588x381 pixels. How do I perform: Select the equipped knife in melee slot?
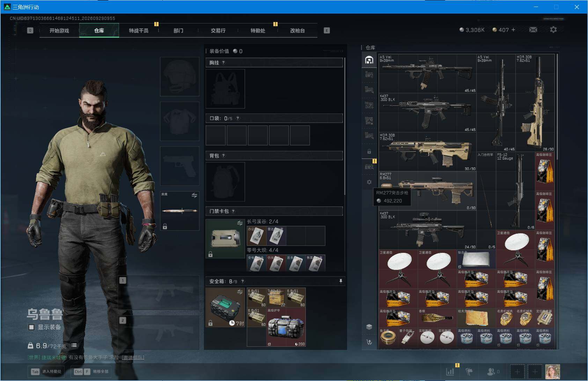click(x=180, y=211)
